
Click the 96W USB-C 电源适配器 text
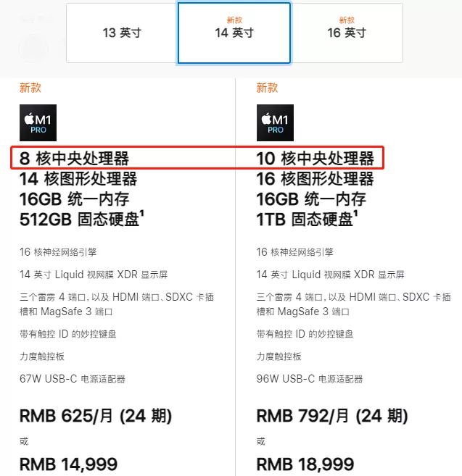pyautogui.click(x=310, y=379)
